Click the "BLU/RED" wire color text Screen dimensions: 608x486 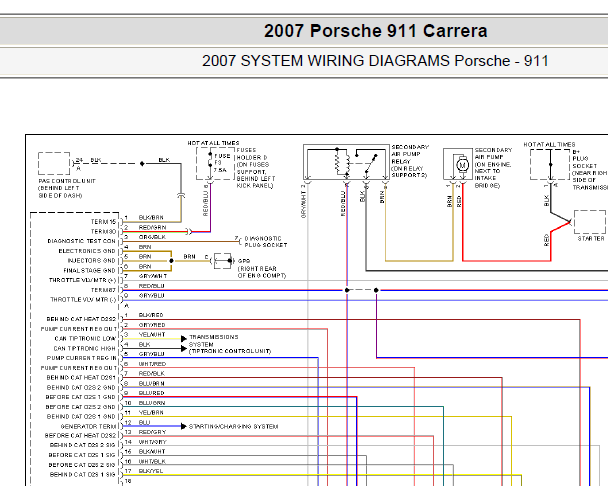[152, 393]
